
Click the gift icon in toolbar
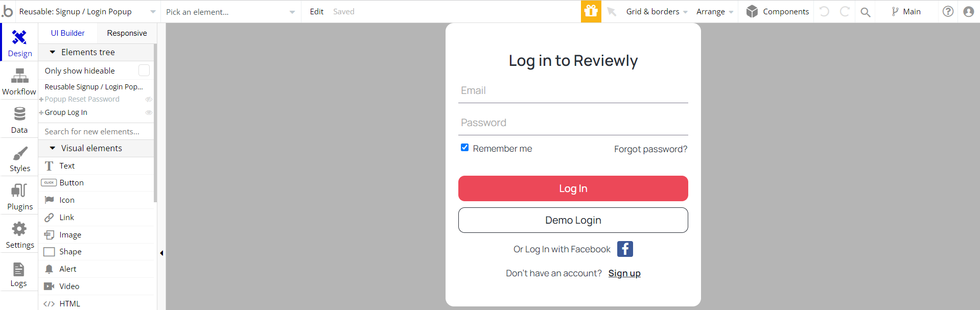point(591,11)
